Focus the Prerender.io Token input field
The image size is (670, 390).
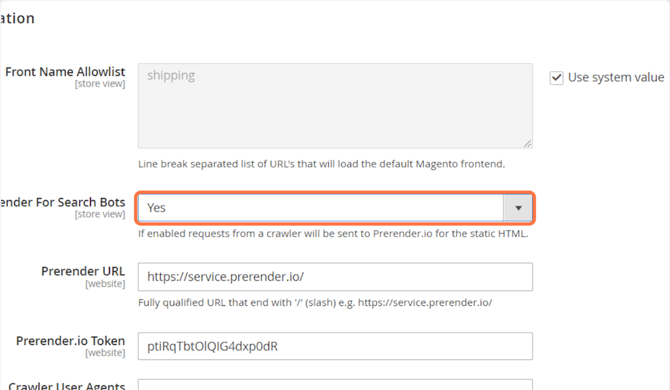click(x=335, y=346)
